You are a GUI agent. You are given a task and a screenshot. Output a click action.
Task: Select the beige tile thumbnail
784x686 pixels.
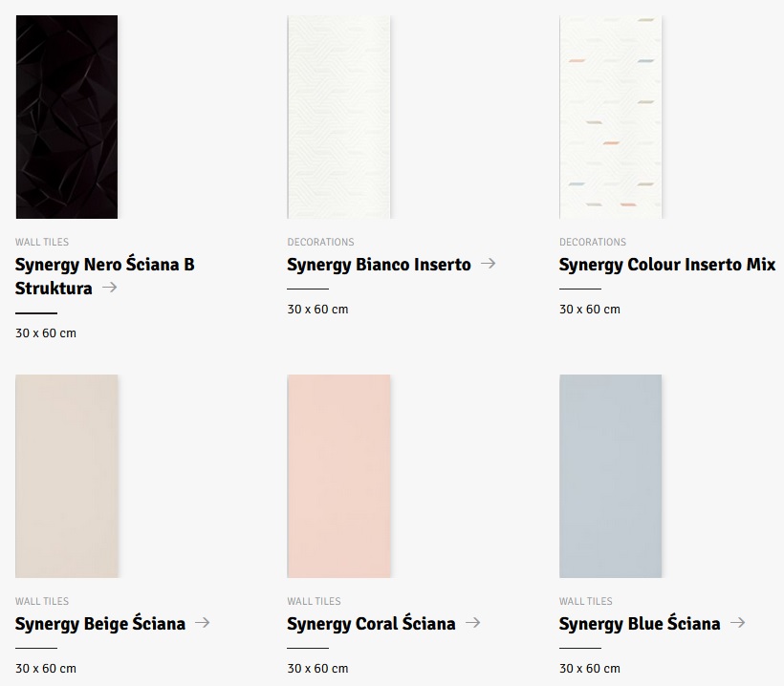click(67, 476)
